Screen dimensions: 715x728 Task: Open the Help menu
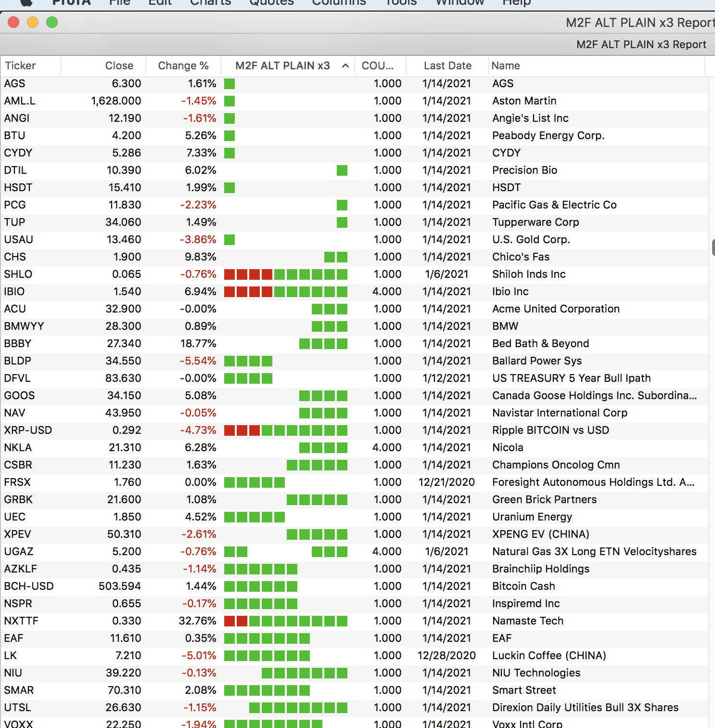pyautogui.click(x=516, y=2)
